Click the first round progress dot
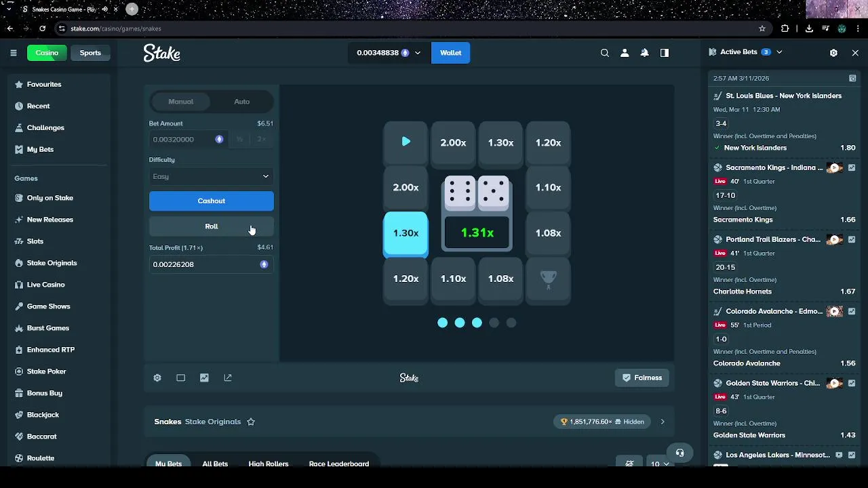This screenshot has height=488, width=868. (x=443, y=323)
